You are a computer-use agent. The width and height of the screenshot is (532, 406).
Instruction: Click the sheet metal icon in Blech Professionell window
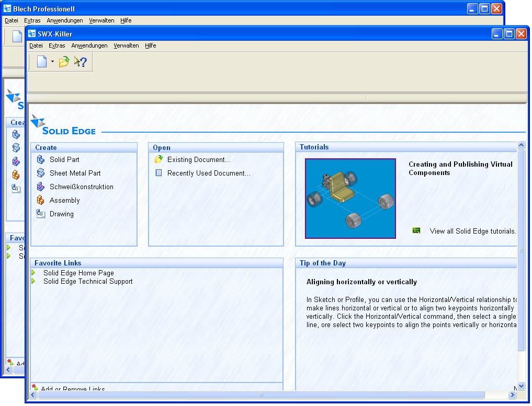click(x=16, y=148)
